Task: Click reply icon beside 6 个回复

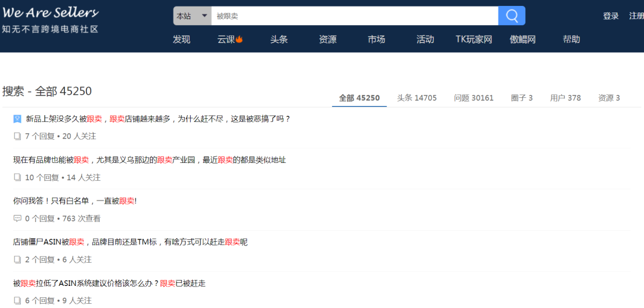Action: [17, 301]
